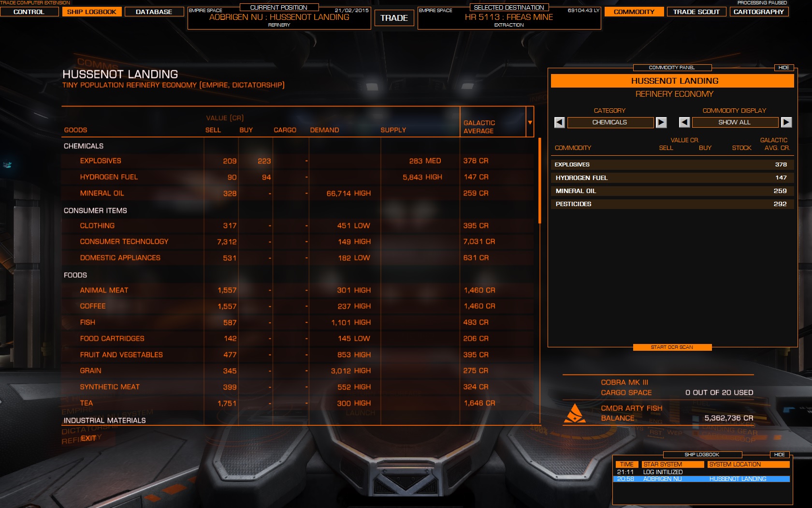Image resolution: width=812 pixels, height=508 pixels.
Task: Click the Tea goods row
Action: (297, 403)
